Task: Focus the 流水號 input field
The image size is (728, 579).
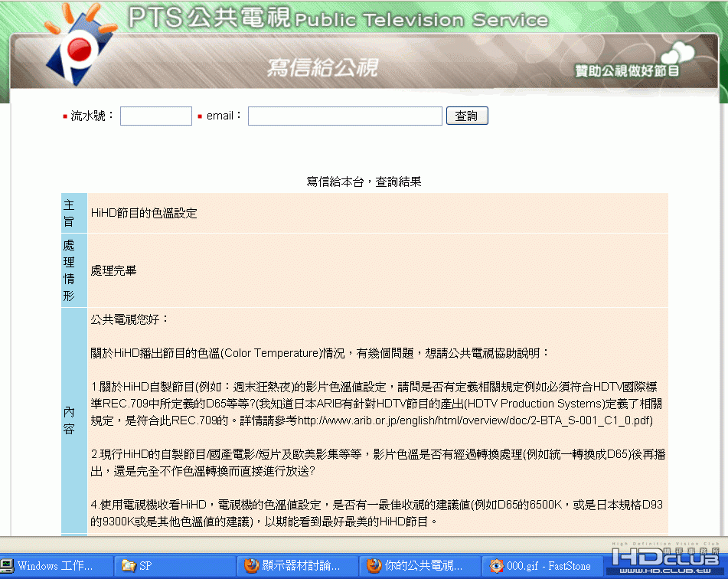Action: pyautogui.click(x=156, y=116)
